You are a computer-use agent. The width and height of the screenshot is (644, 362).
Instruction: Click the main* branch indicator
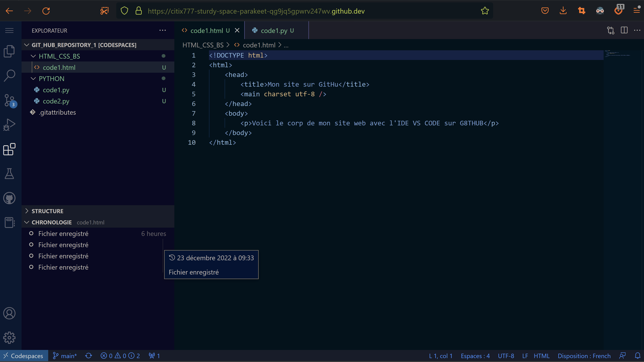(x=65, y=356)
